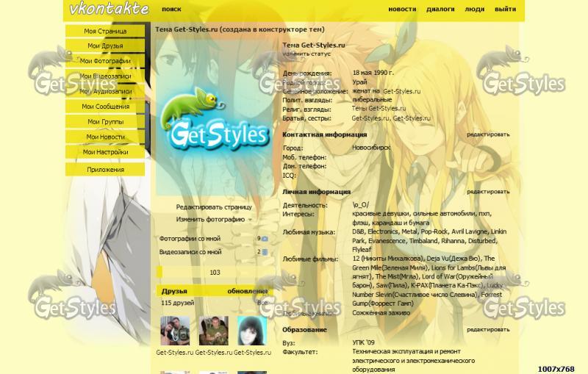Click the vkontakte logo in header

(x=109, y=9)
